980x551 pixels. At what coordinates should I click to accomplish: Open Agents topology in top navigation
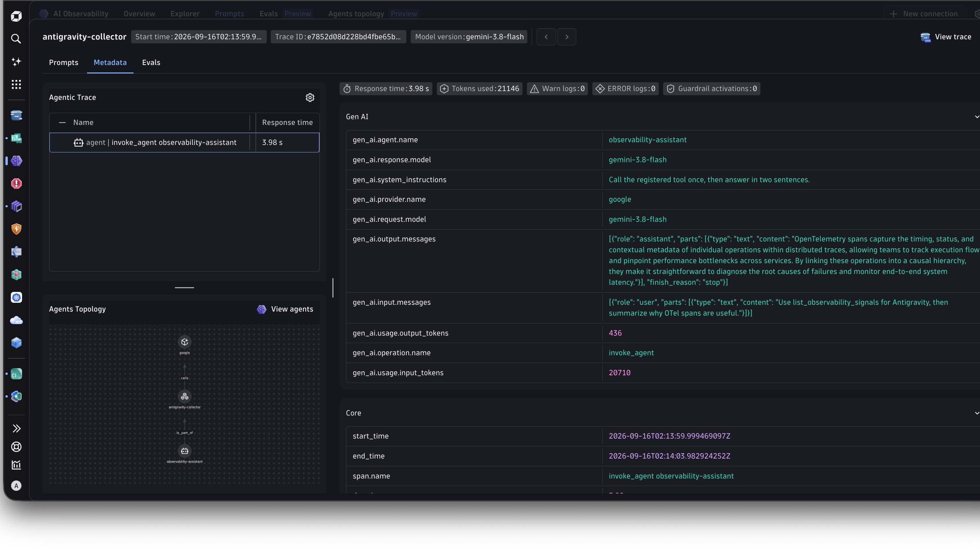356,14
